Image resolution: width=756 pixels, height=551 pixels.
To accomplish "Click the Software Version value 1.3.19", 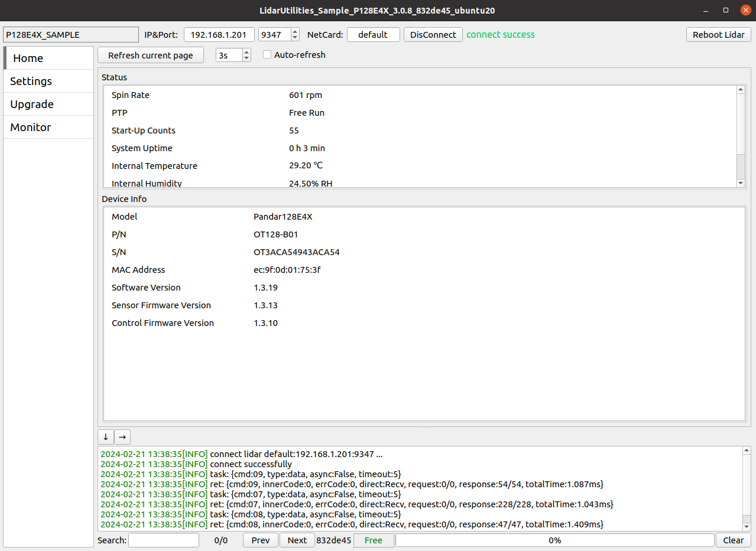I will (x=266, y=288).
